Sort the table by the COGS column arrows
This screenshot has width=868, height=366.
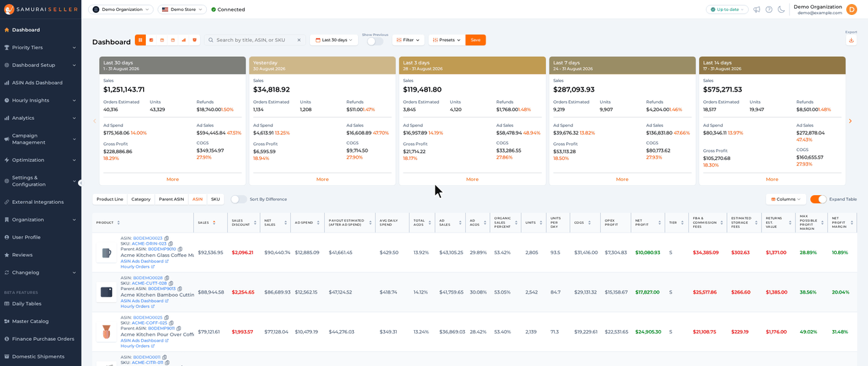[x=591, y=222]
